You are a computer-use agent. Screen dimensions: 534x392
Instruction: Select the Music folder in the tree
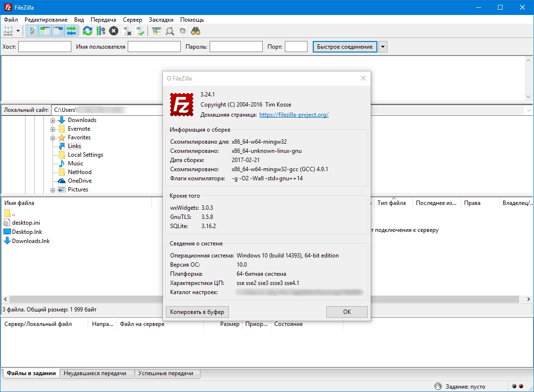[76, 163]
